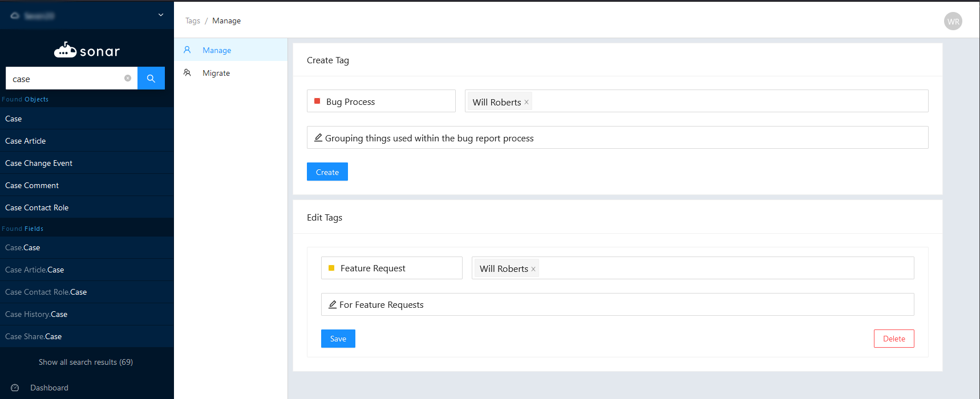
Task: Pick the red Bug Process color swatch
Action: tap(317, 101)
